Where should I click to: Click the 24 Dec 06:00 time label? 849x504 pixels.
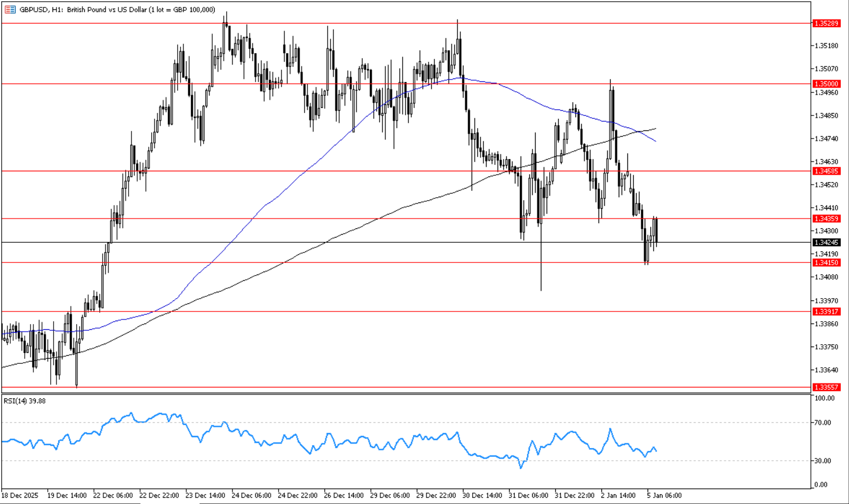251,495
